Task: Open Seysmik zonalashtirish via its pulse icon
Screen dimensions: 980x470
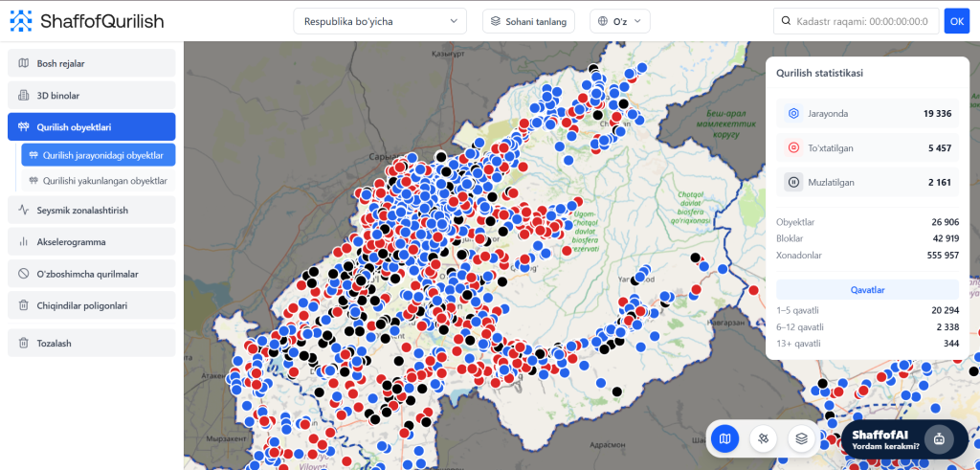Action: pyautogui.click(x=23, y=210)
